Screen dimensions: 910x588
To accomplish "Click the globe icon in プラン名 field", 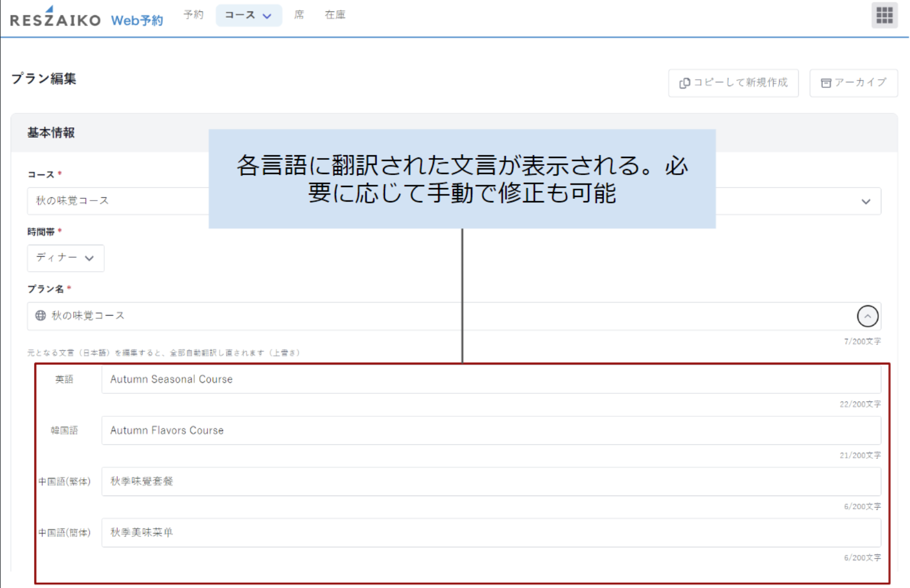I will pos(41,316).
